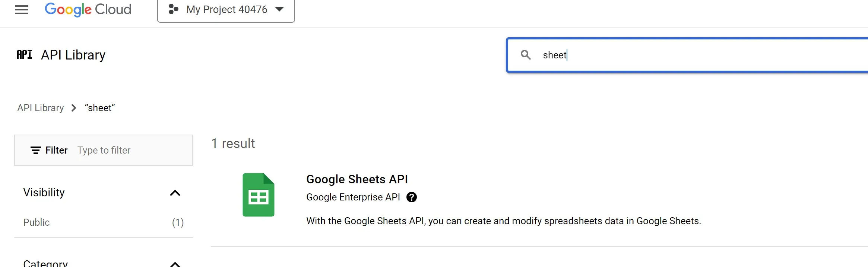Go to the API Library breadcrumb
868x267 pixels.
41,108
